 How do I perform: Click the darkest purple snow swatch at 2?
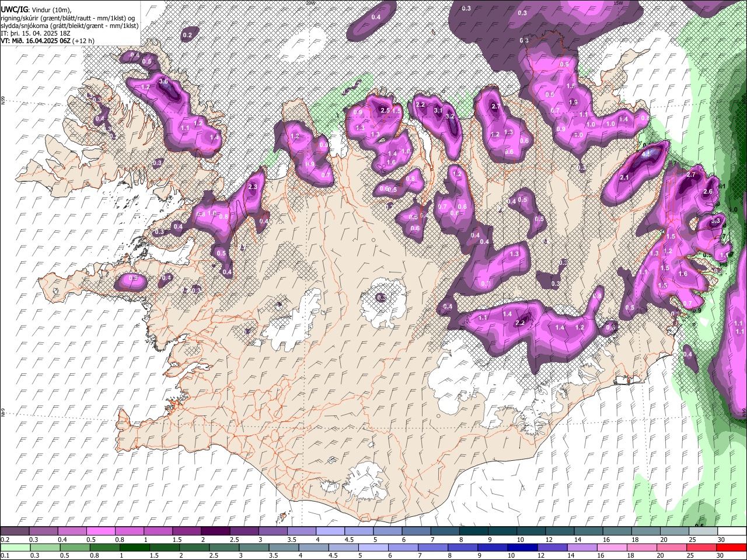(215, 531)
